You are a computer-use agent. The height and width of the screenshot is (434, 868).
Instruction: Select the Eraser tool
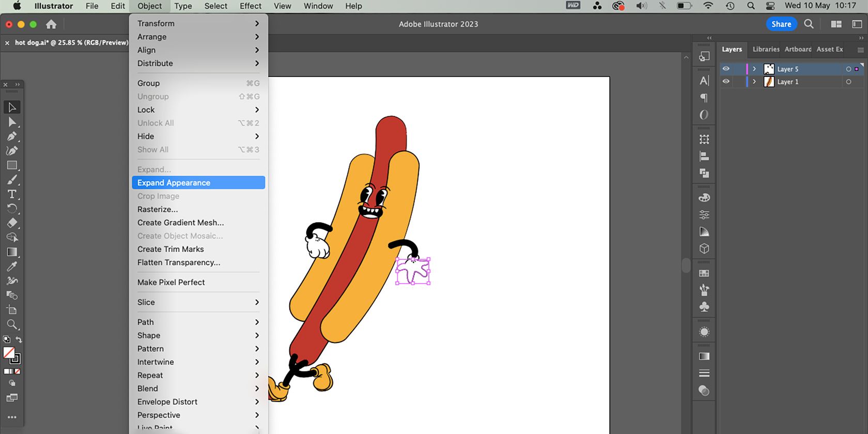[x=12, y=223]
